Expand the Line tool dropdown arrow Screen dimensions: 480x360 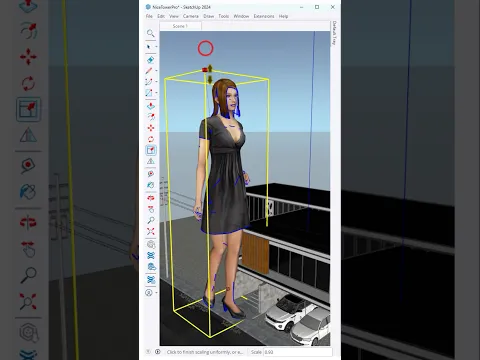pyautogui.click(x=156, y=71)
